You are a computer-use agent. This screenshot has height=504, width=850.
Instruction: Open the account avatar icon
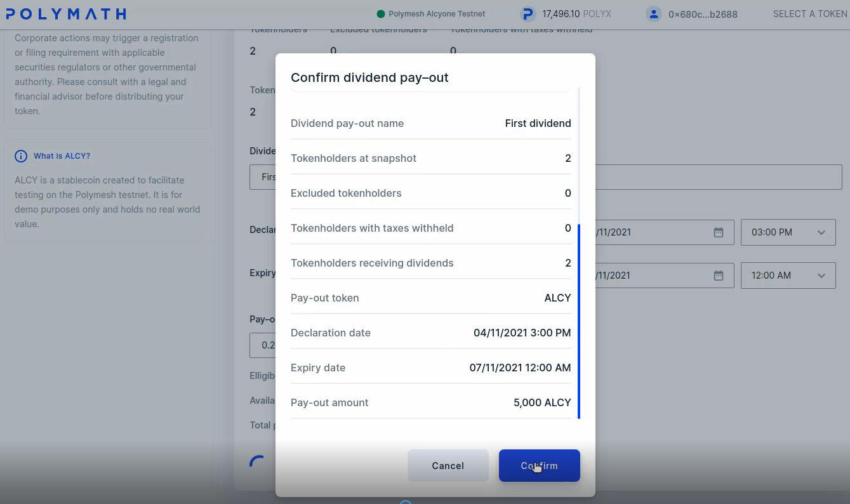click(654, 14)
